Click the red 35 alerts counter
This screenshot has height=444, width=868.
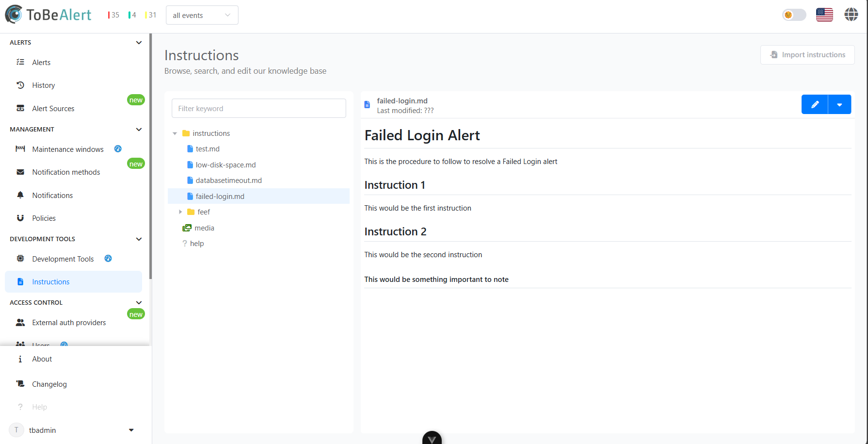[114, 15]
